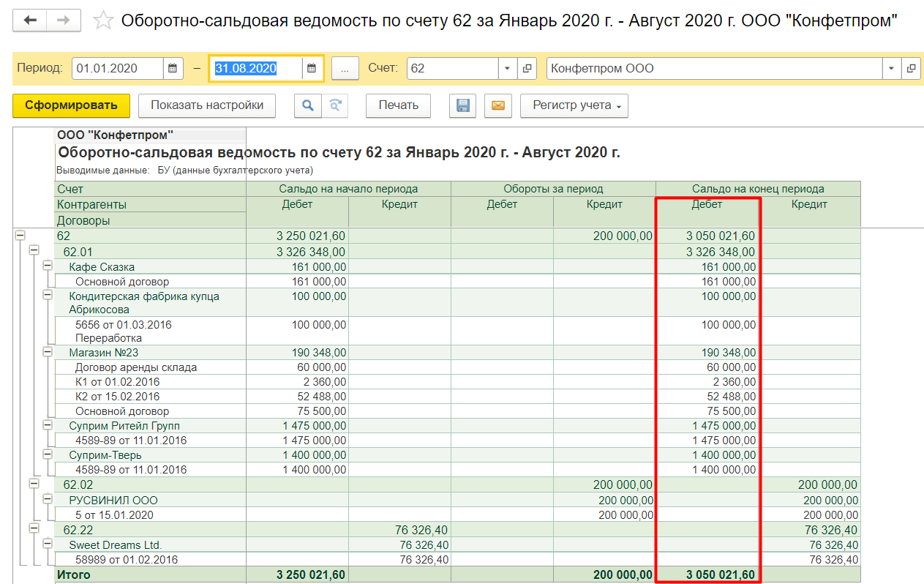Collapse РУСВИНИЛ ООО group

tap(48, 499)
